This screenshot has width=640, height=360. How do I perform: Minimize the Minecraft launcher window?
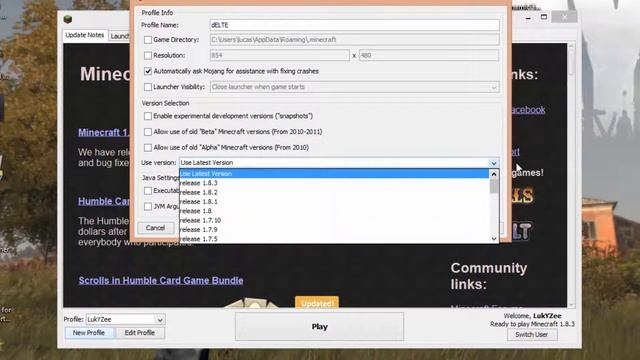pyautogui.click(x=528, y=18)
